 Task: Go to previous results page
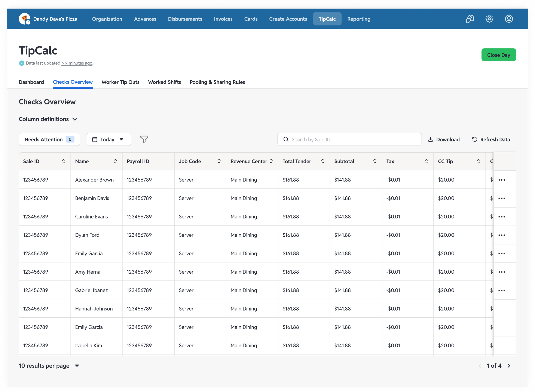click(x=480, y=366)
